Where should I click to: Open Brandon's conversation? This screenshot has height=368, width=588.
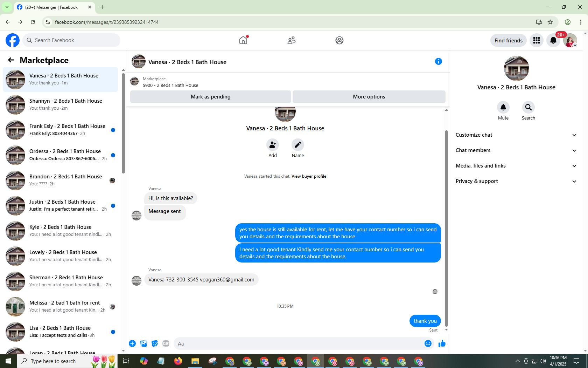click(60, 180)
